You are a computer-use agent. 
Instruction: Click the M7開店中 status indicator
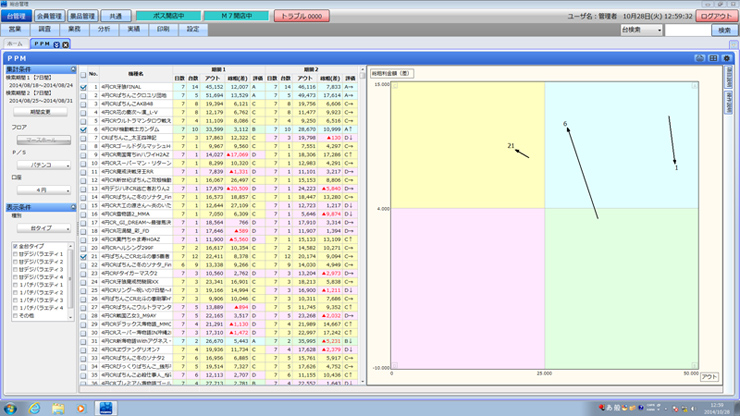236,16
